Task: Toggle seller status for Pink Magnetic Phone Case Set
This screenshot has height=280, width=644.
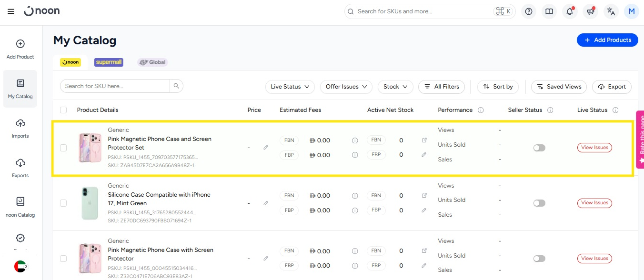Action: pos(539,148)
